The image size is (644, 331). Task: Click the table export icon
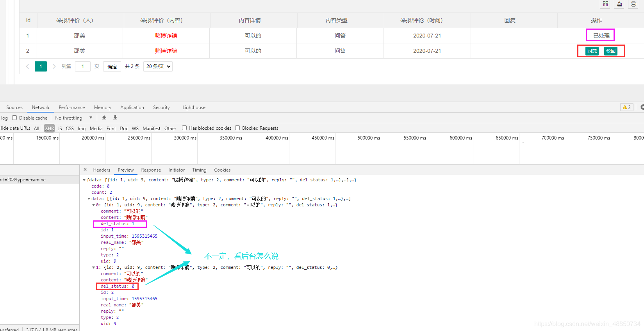pyautogui.click(x=619, y=4)
